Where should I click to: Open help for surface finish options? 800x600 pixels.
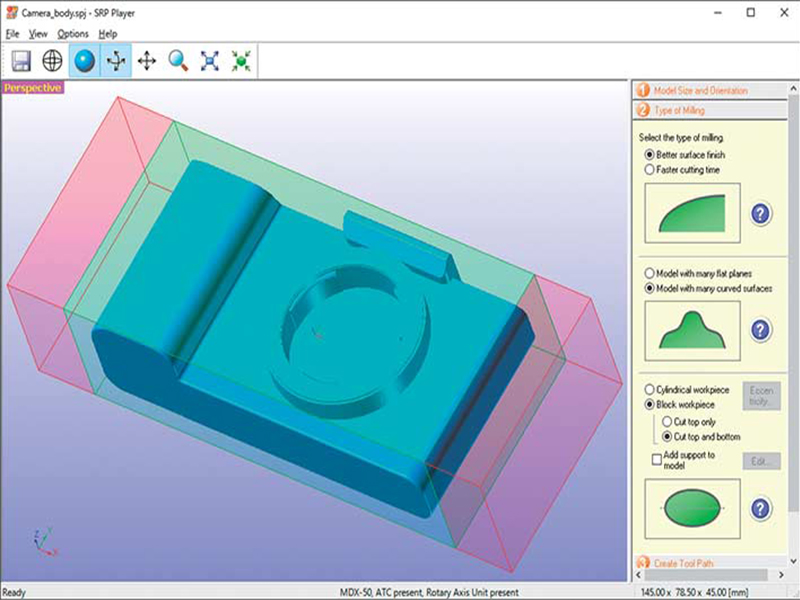click(760, 213)
